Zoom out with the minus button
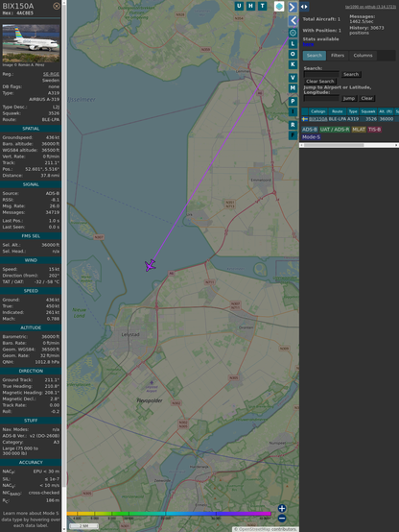 click(282, 519)
